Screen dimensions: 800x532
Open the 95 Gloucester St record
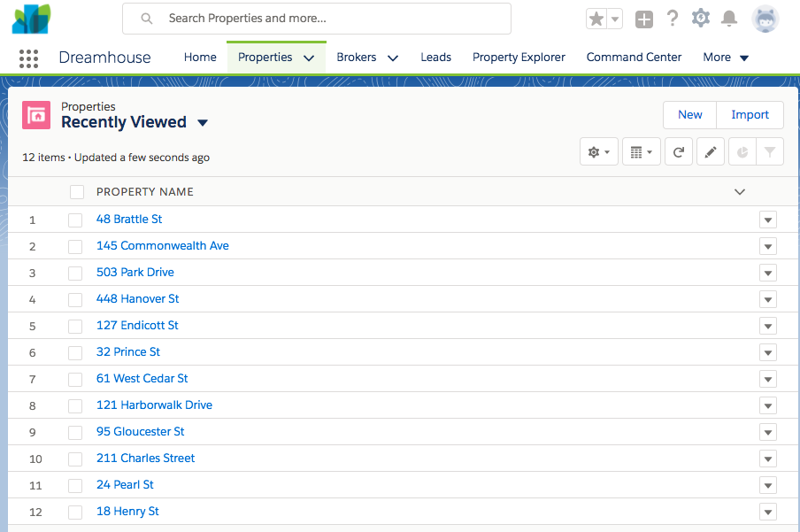click(141, 431)
